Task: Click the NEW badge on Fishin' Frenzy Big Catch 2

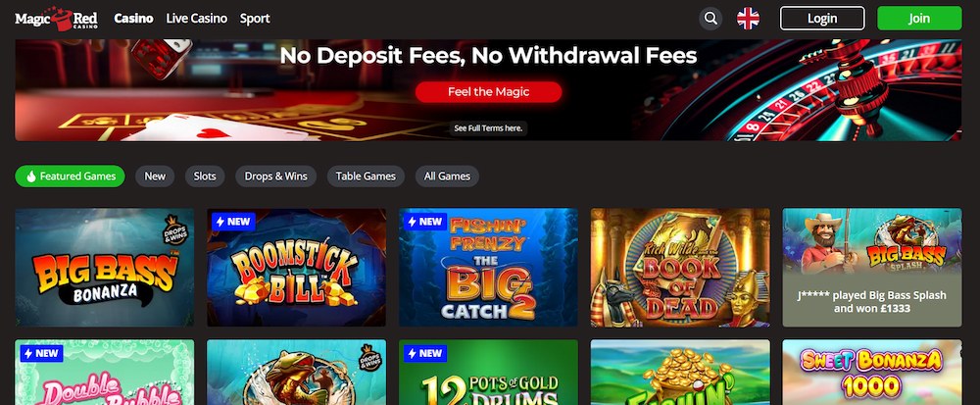Action: [x=424, y=222]
